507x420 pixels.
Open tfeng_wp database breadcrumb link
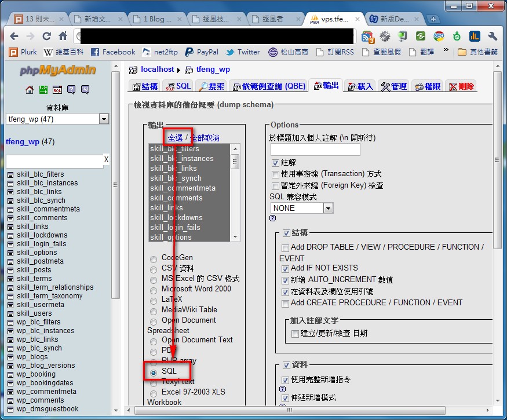point(213,69)
